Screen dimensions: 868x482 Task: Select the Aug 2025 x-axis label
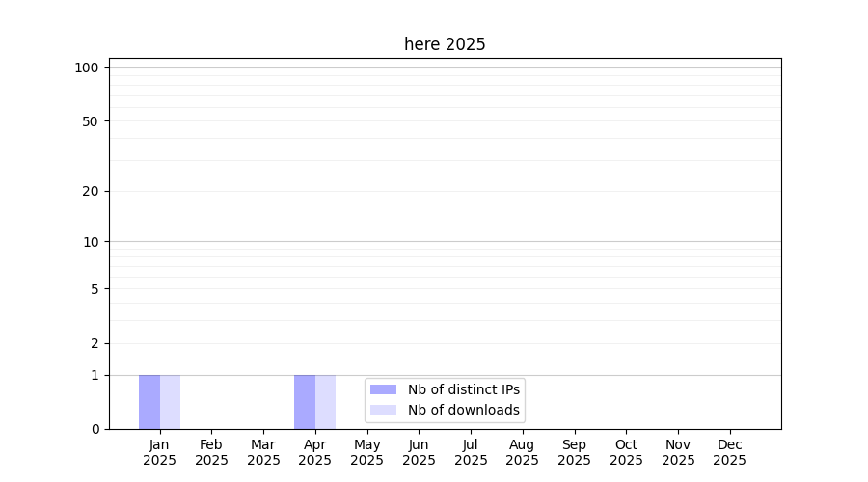pos(522,452)
